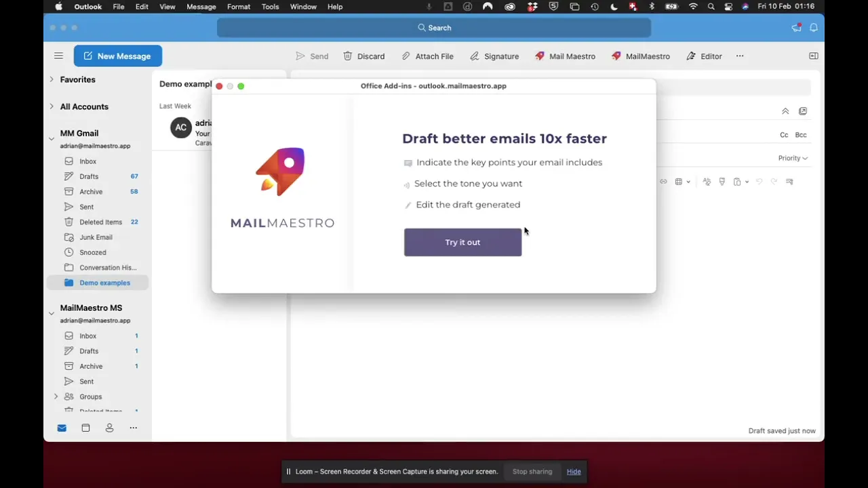Launch MailMaestro add-in without space
Screen dimensions: 868x488
click(641, 56)
